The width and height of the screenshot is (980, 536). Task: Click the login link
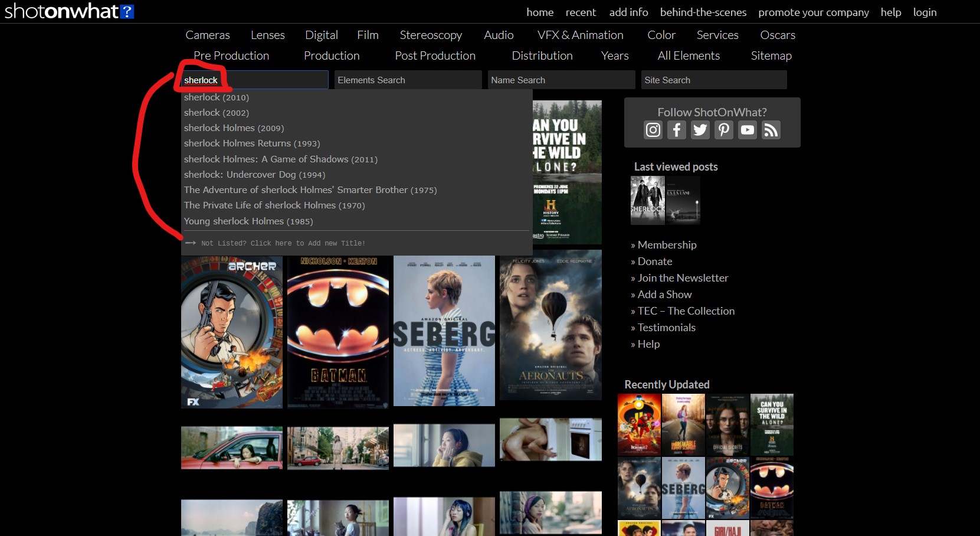click(x=925, y=12)
